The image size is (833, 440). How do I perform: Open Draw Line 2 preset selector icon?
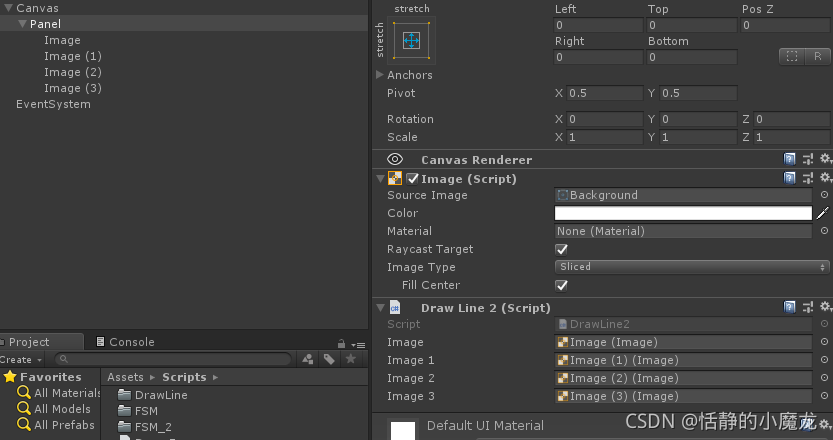pyautogui.click(x=808, y=307)
